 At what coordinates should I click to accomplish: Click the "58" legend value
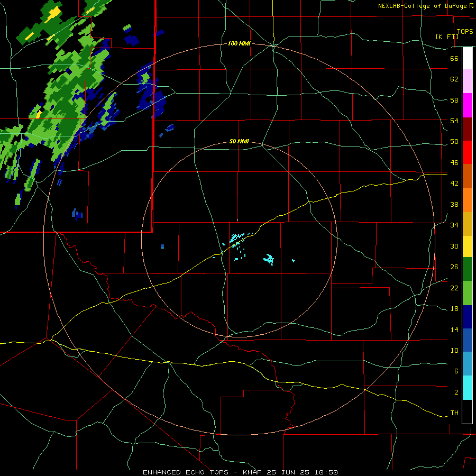[x=454, y=100]
